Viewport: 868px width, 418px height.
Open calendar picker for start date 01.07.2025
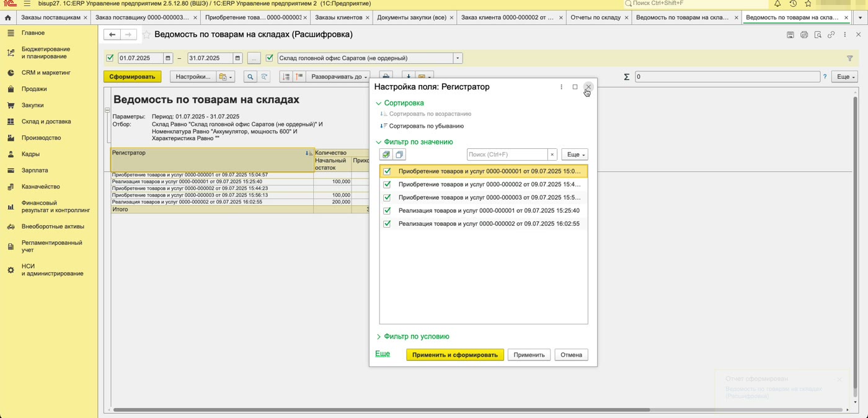point(168,58)
